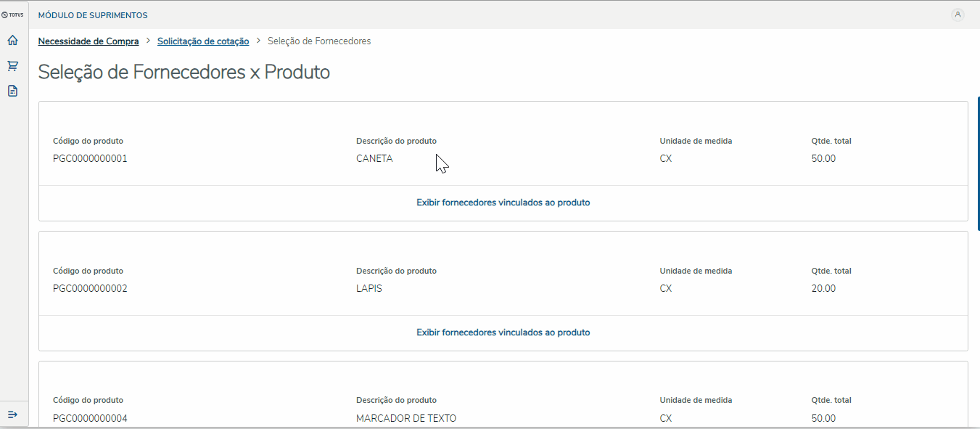The height and width of the screenshot is (429, 980).
Task: Click the MÓDULO DE SUPRIMENTOS header title
Action: pyautogui.click(x=93, y=15)
